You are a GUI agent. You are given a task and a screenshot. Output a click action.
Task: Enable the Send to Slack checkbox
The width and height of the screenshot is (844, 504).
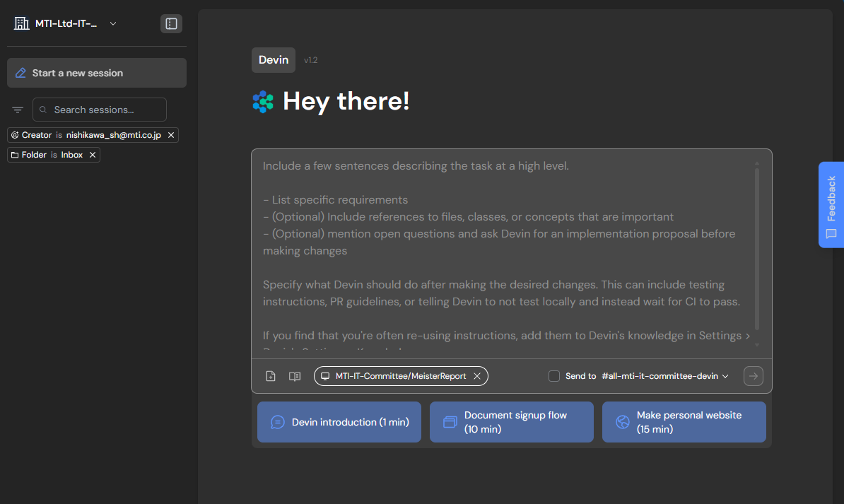(554, 376)
